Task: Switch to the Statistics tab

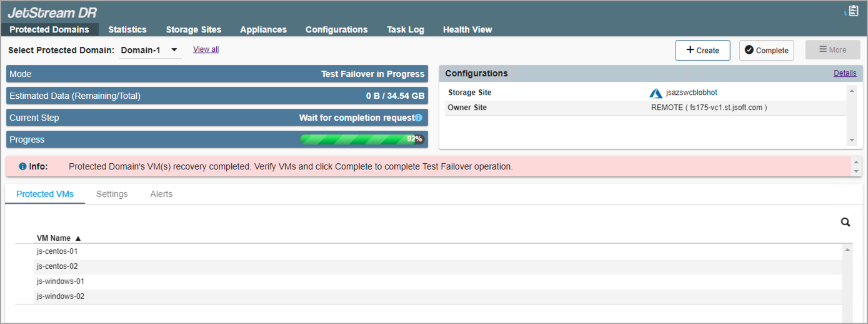Action: tap(127, 29)
